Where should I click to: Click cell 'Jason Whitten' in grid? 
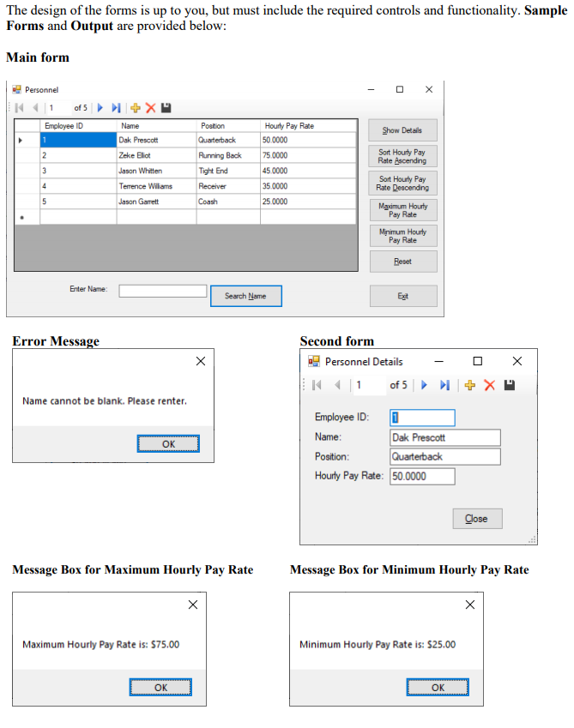tap(156, 171)
